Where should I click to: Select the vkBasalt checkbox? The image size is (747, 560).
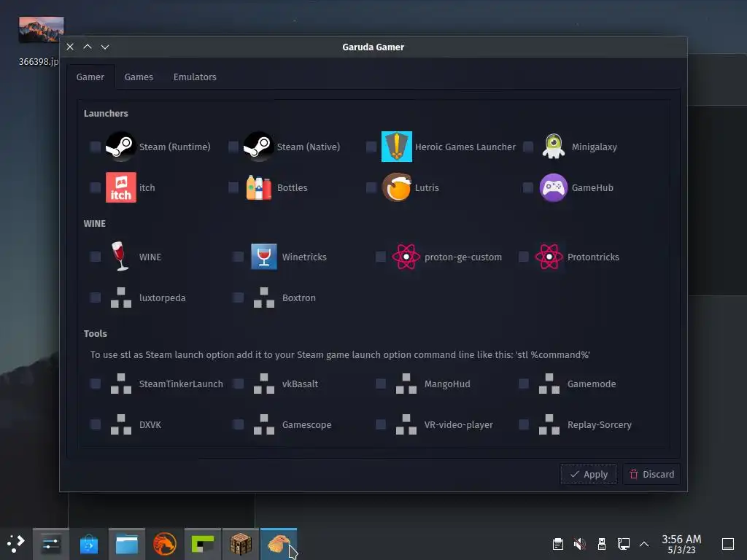tap(239, 384)
